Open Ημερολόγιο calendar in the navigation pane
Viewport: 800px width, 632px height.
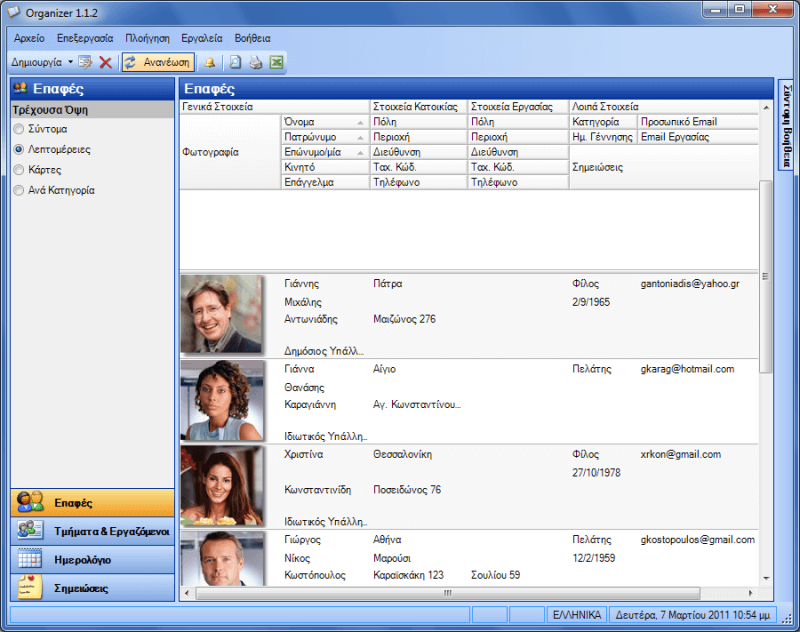tap(92, 559)
